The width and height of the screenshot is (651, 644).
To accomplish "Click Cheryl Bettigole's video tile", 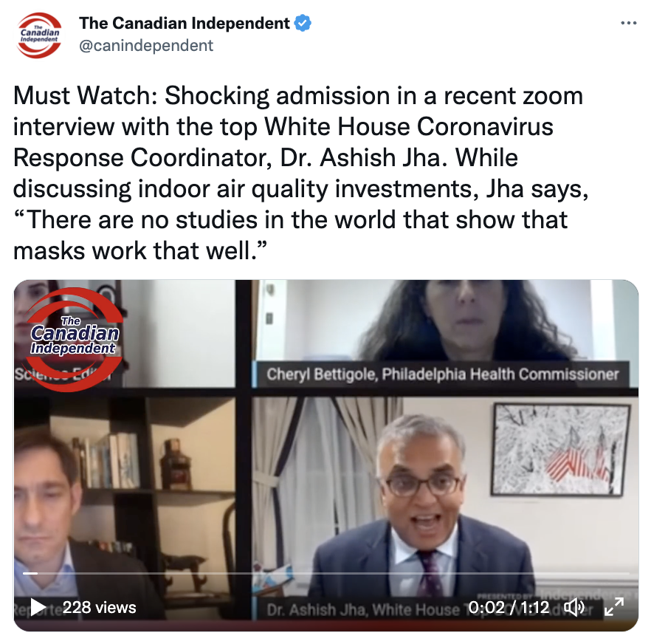I will [444, 333].
